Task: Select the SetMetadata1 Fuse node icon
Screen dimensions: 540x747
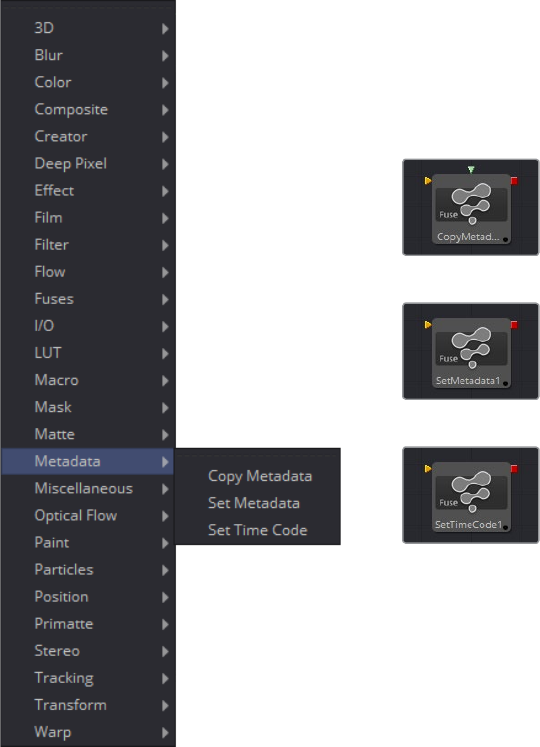Action: pos(471,348)
